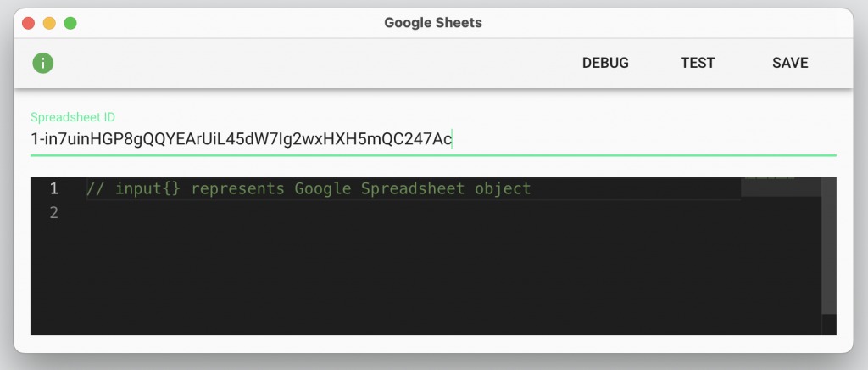Click the code editor vertical scrollbar
Viewport: 868px width, 370px height.
click(829, 255)
